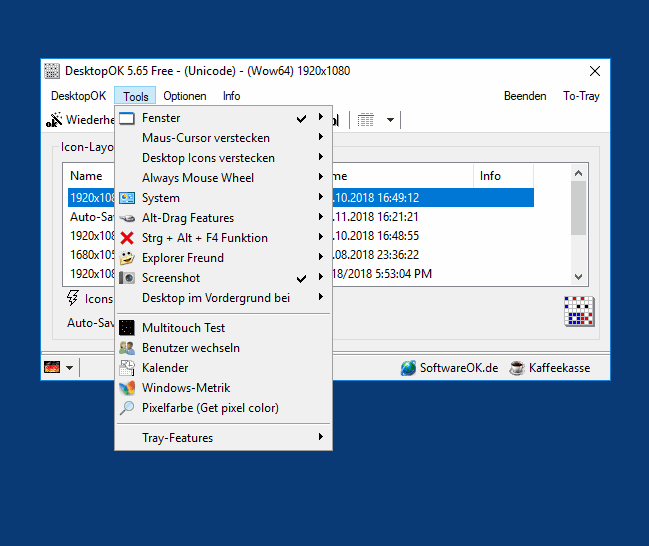This screenshot has height=546, width=649.
Task: Click the SoftwareOK.de globe icon
Action: pos(408,368)
